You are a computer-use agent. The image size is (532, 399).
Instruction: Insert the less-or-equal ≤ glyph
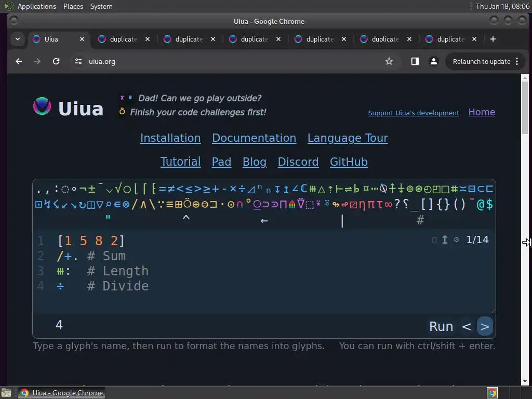click(x=189, y=189)
